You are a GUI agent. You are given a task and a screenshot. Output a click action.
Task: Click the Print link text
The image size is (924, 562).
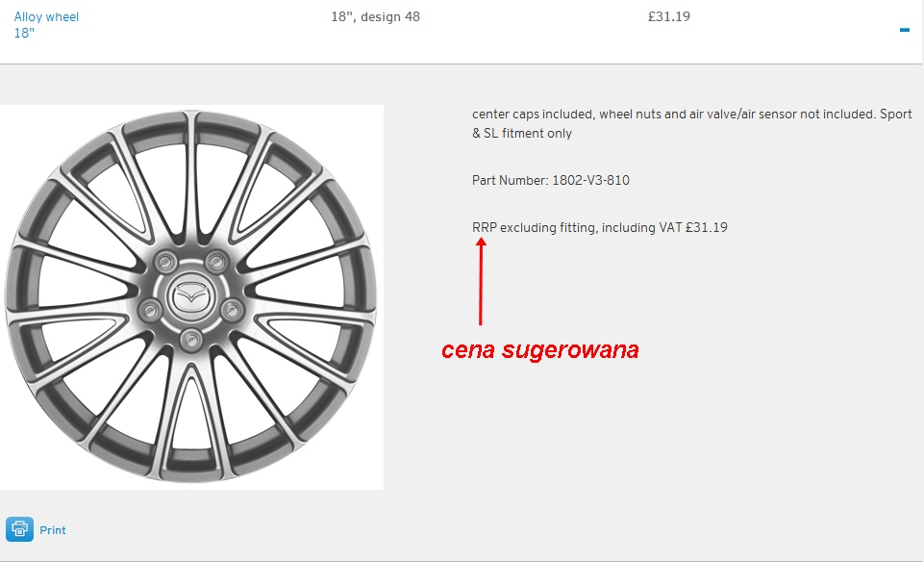[53, 530]
